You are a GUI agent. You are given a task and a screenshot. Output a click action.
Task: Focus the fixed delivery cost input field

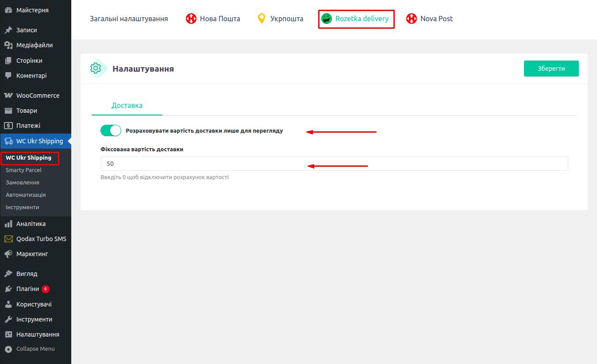click(334, 163)
